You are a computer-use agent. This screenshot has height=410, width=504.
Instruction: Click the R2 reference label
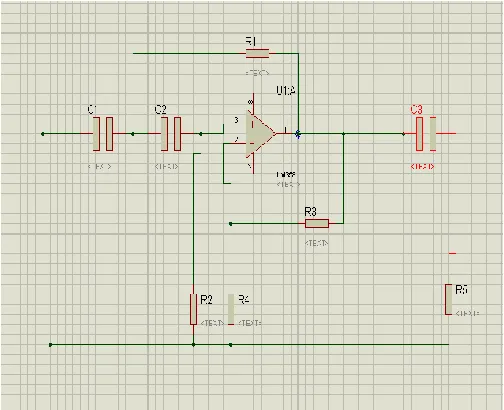(x=206, y=300)
